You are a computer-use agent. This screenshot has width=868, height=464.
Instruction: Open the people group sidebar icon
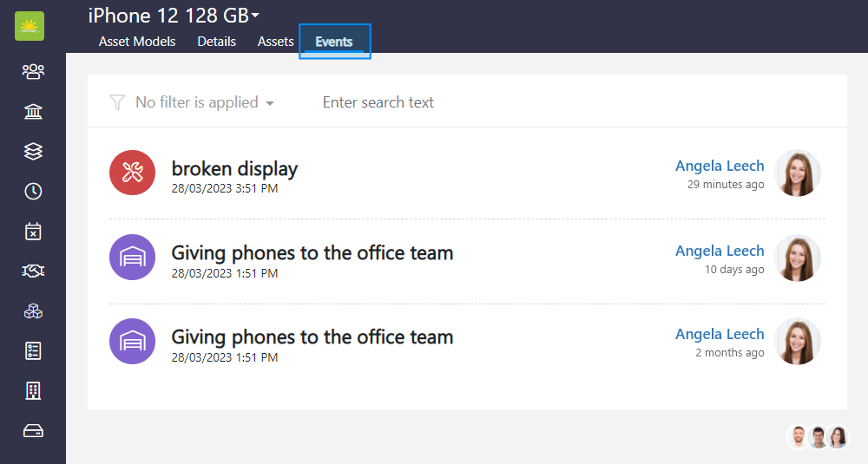coord(33,71)
